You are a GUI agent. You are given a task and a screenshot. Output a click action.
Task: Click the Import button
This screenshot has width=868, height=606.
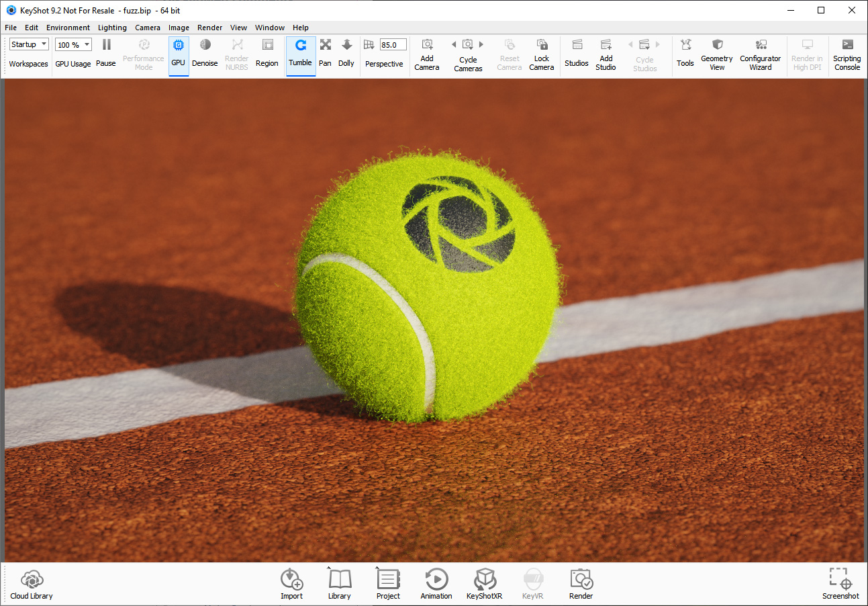tap(291, 584)
